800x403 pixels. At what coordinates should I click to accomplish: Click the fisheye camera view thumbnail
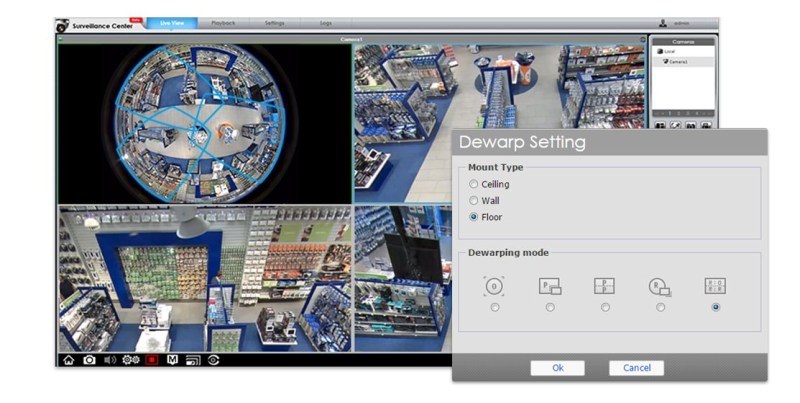click(205, 123)
